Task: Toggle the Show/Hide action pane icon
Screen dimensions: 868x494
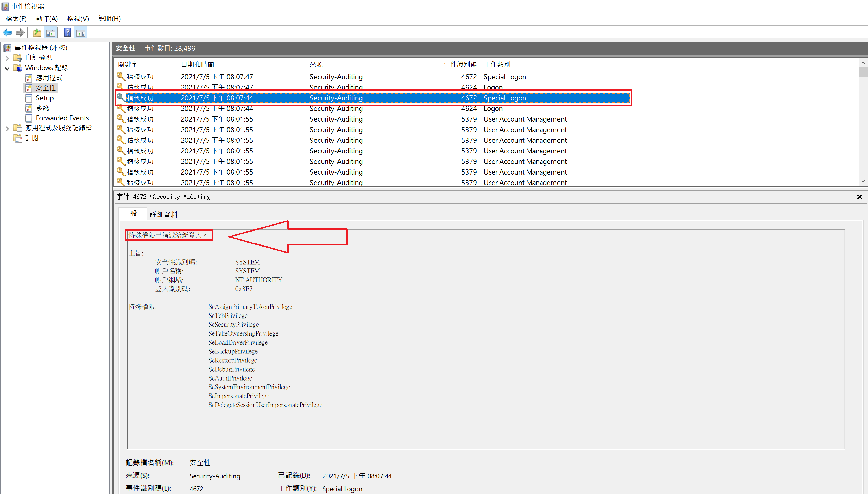Action: tap(81, 33)
